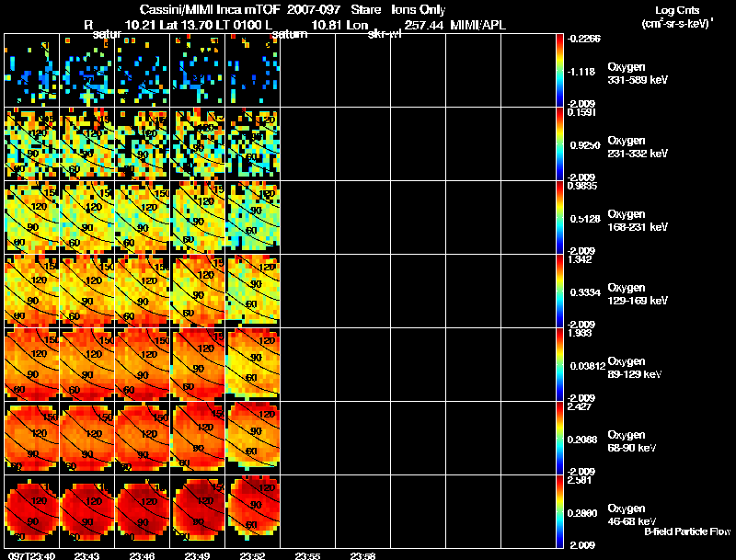Click the 23:40 Oxygen 331-589 keV image panel
The height and width of the screenshot is (560, 736).
pyautogui.click(x=32, y=71)
